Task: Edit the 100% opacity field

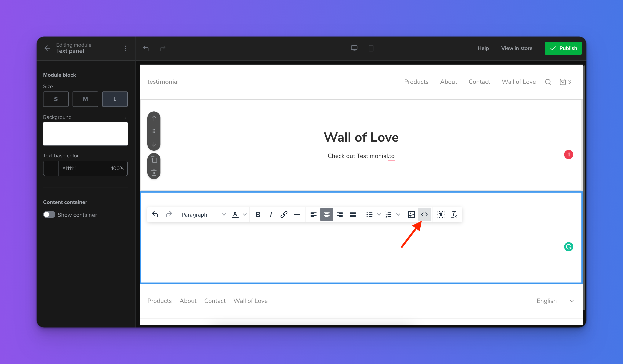Action: pyautogui.click(x=117, y=168)
